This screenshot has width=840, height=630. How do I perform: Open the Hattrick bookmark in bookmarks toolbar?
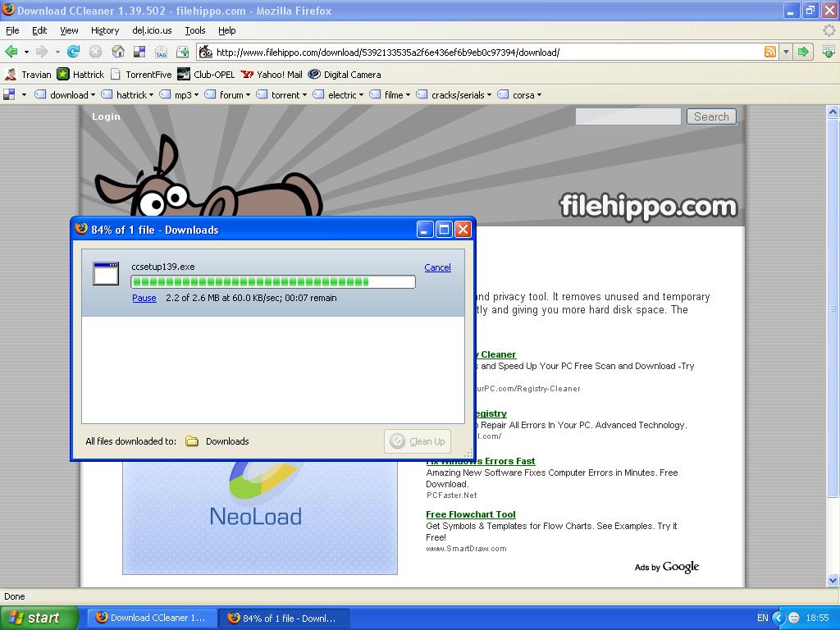coord(80,74)
